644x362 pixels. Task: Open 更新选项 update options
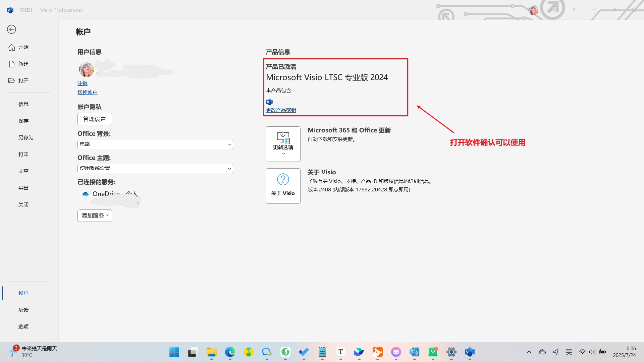(283, 144)
